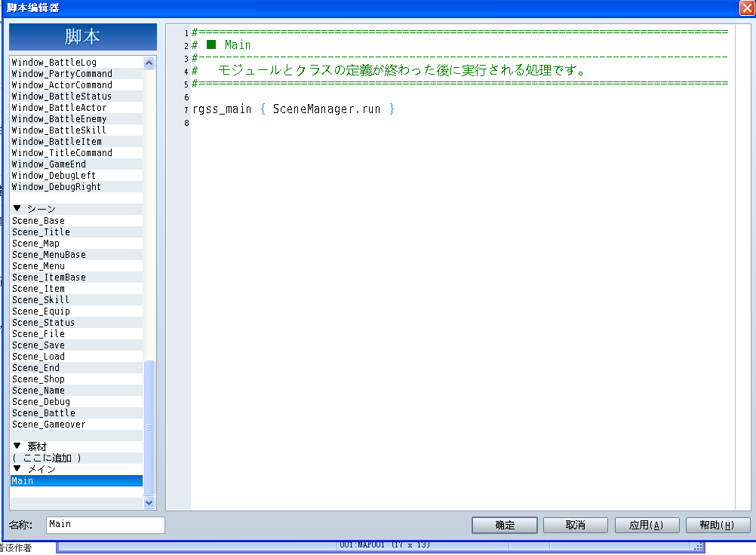The width and height of the screenshot is (756, 555).
Task: Click the 001:MAP001 status bar entry
Action: [384, 545]
